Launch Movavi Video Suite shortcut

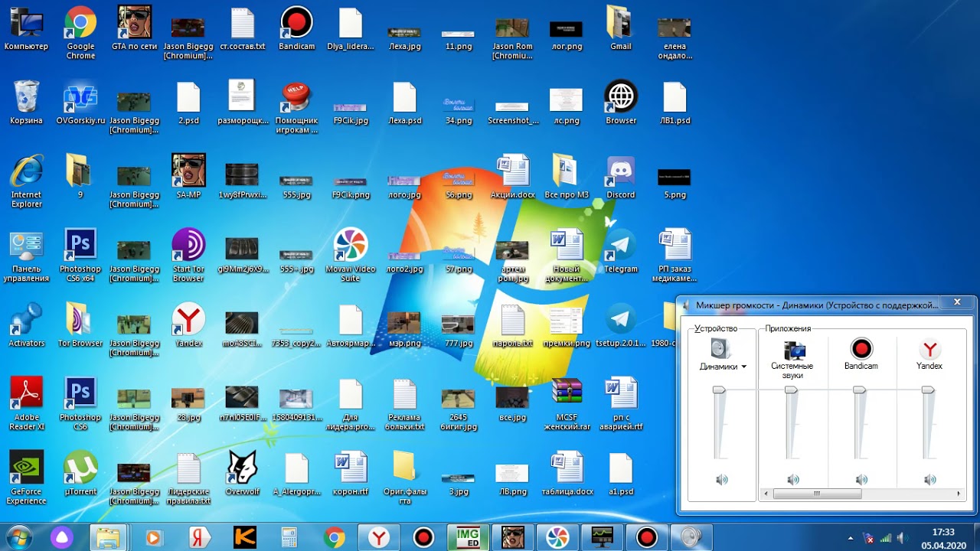tap(351, 256)
